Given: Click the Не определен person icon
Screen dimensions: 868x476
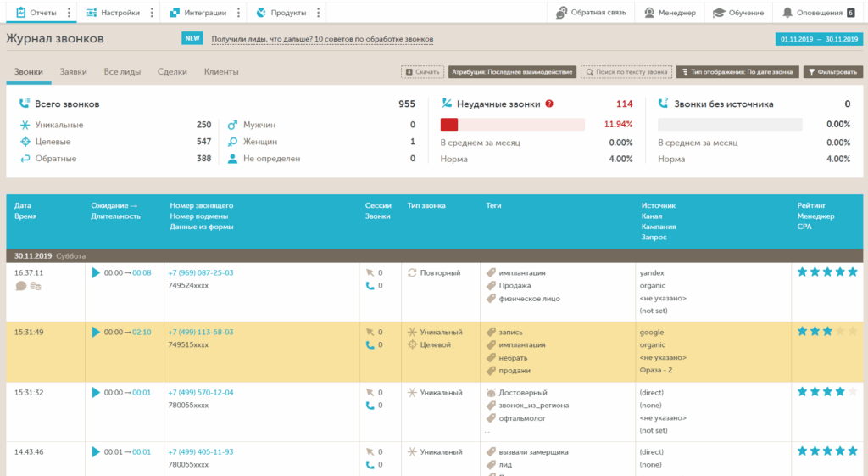Looking at the screenshot, I should [232, 159].
